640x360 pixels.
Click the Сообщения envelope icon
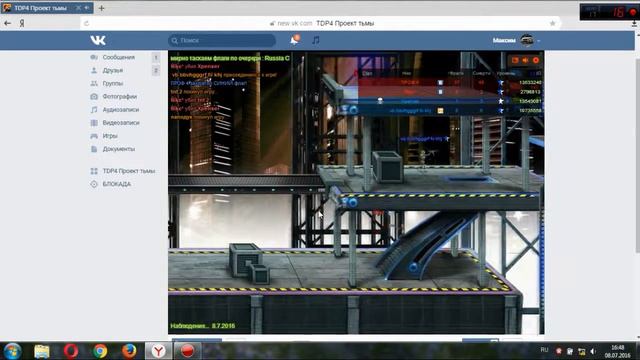(x=94, y=57)
